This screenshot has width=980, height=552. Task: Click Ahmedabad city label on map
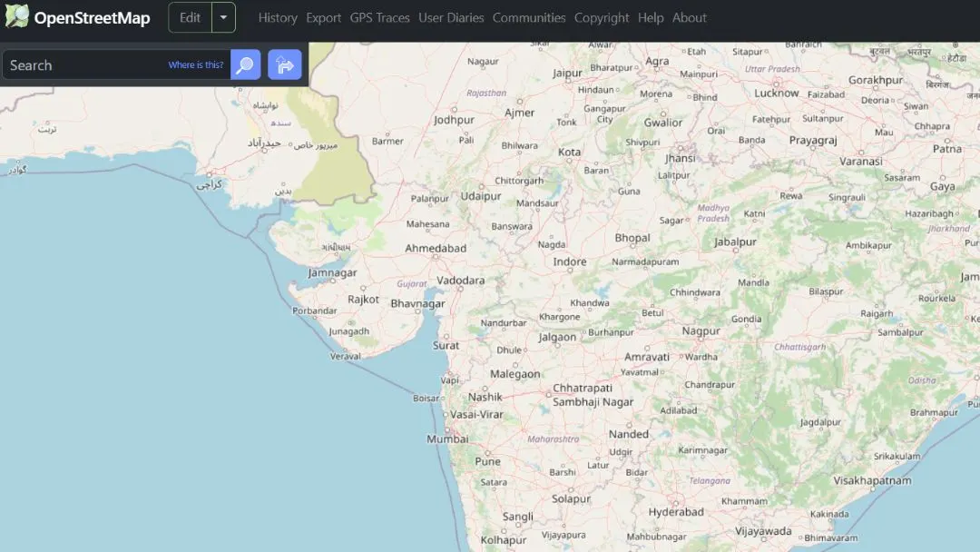pos(436,249)
